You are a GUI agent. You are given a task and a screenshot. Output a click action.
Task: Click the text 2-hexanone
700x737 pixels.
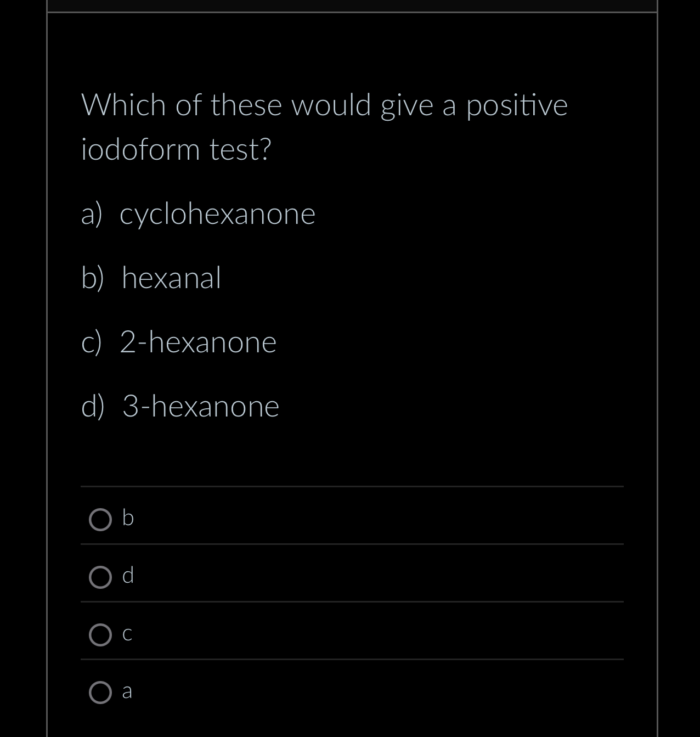point(198,342)
